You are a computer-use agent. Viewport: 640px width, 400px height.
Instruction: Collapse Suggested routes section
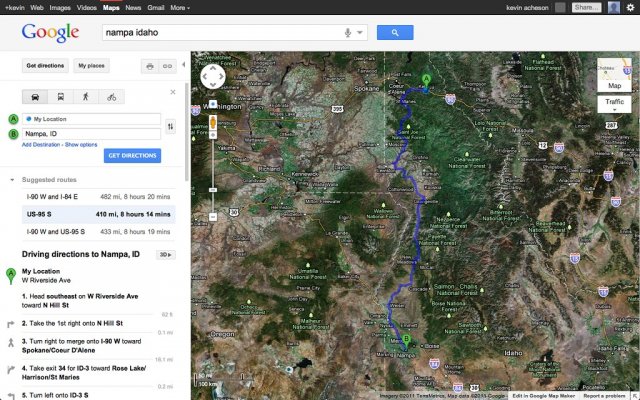click(x=12, y=180)
